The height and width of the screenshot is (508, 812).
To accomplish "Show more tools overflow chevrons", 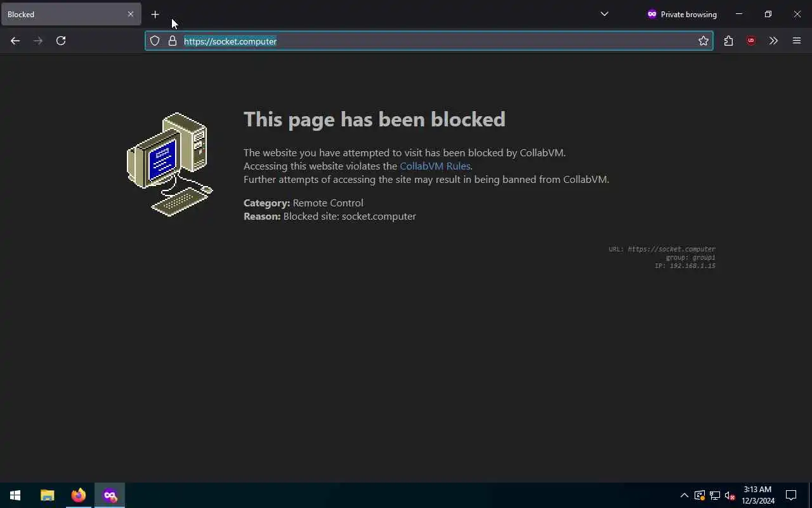I will [x=773, y=41].
